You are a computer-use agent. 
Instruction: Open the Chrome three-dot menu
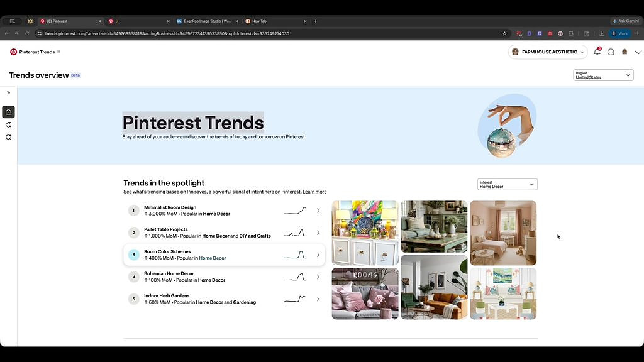tap(638, 34)
